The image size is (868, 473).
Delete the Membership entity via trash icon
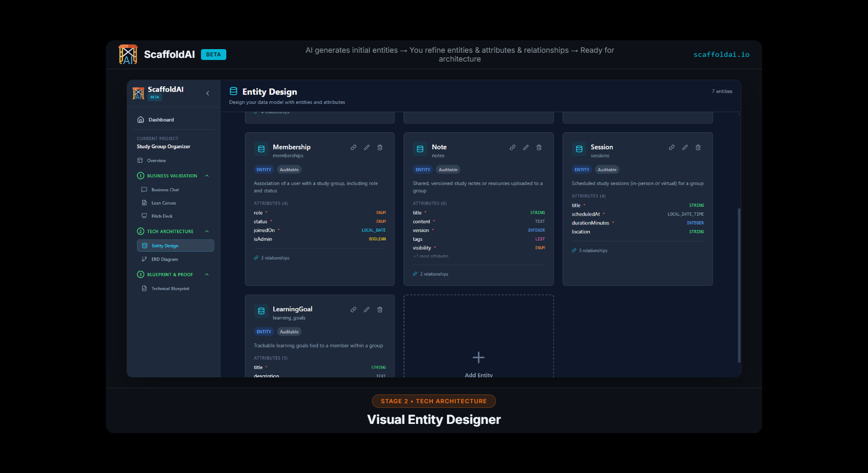(380, 147)
